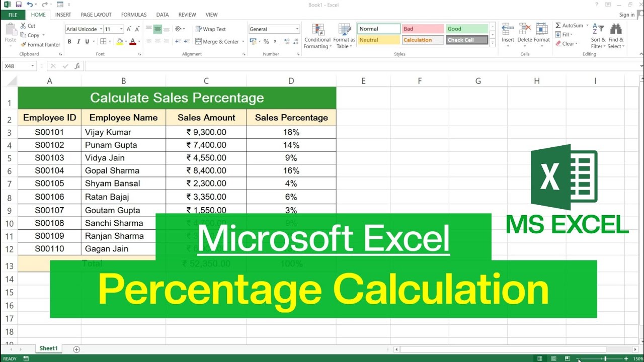The height and width of the screenshot is (362, 644).
Task: Apply borders to selected cells
Action: [x=103, y=42]
